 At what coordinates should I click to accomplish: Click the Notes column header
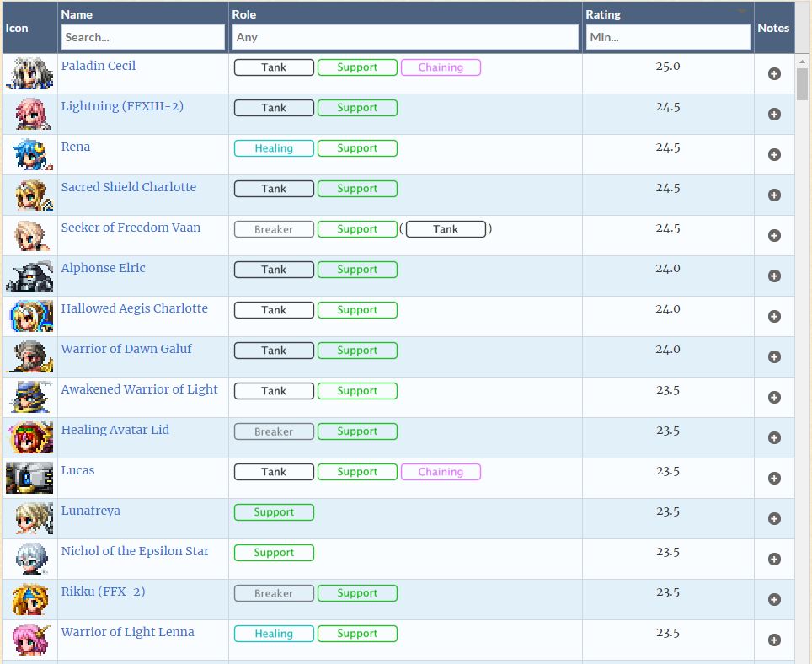773,28
